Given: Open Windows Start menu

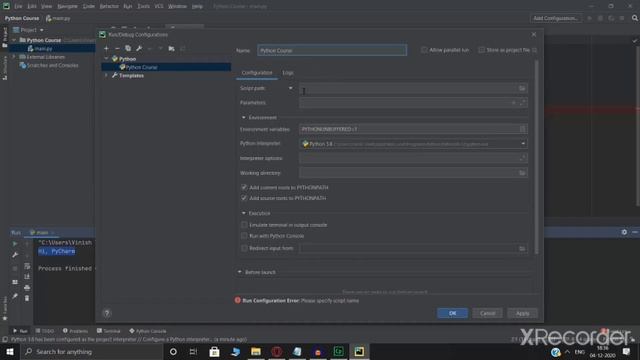Looking at the screenshot, I should (x=10, y=351).
